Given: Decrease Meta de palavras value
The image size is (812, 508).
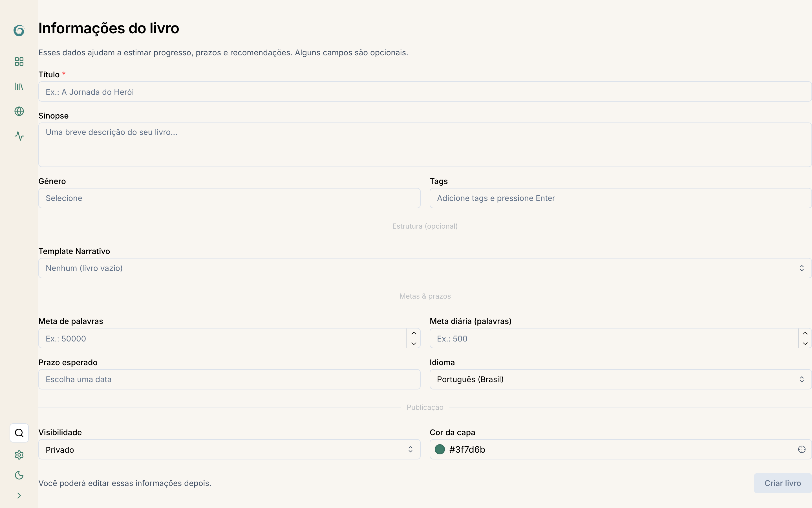Looking at the screenshot, I should point(414,343).
